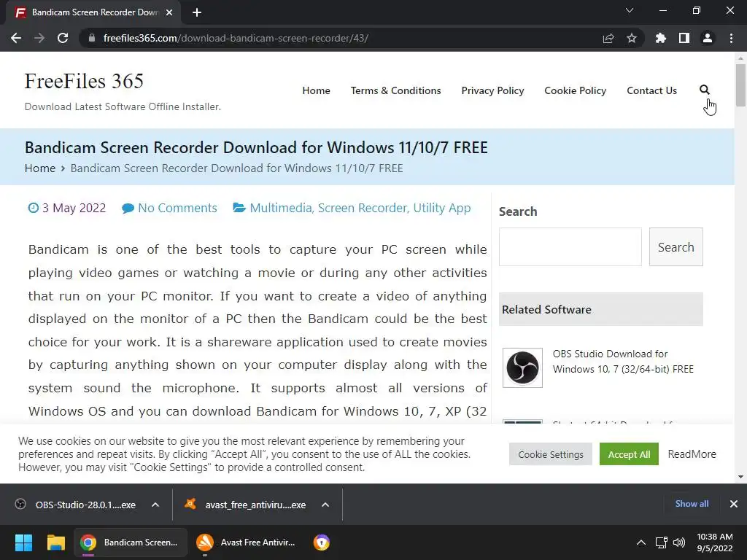The width and height of the screenshot is (747, 560).
Task: Click the site search magnifier icon
Action: coord(705,90)
